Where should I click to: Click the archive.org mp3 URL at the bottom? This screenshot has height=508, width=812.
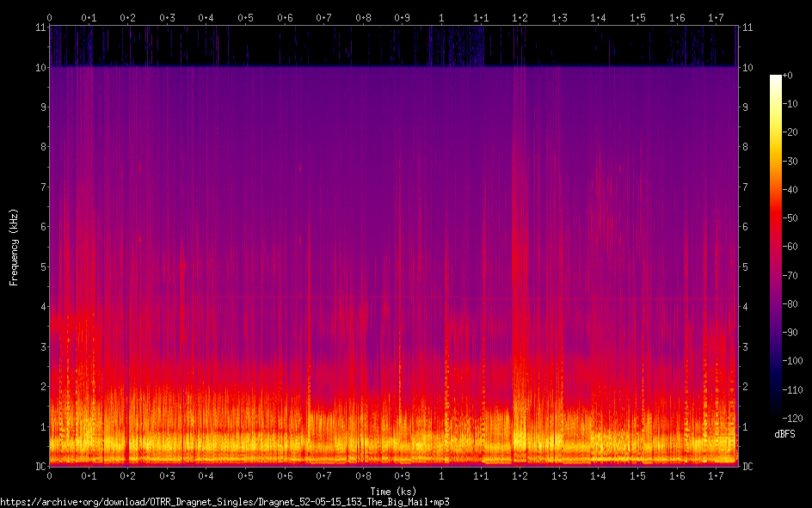click(x=225, y=501)
